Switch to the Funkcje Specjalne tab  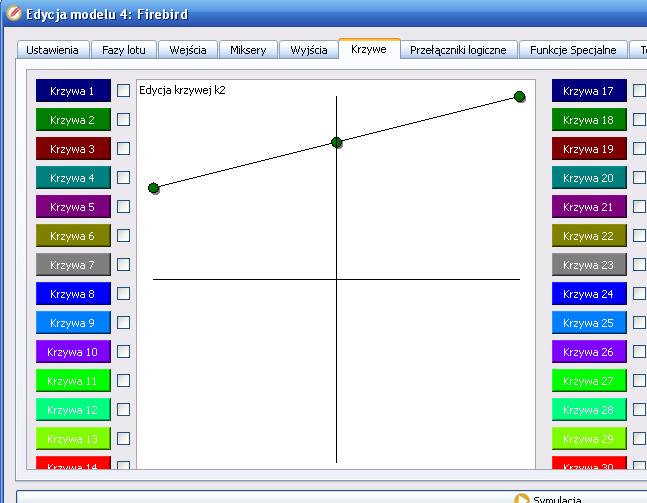(x=573, y=50)
